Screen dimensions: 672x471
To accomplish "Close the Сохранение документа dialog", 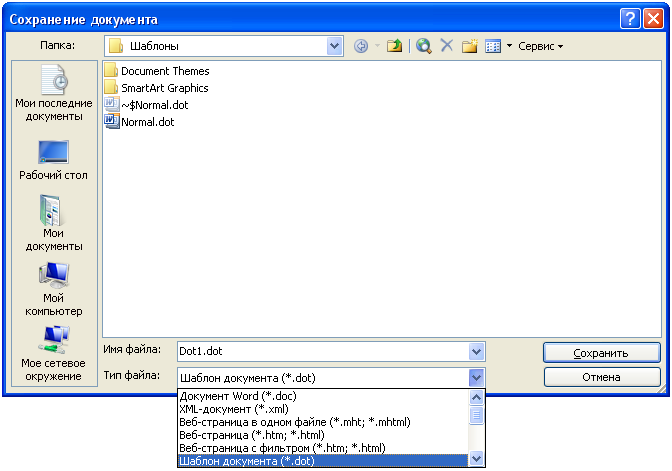I will pyautogui.click(x=654, y=19).
